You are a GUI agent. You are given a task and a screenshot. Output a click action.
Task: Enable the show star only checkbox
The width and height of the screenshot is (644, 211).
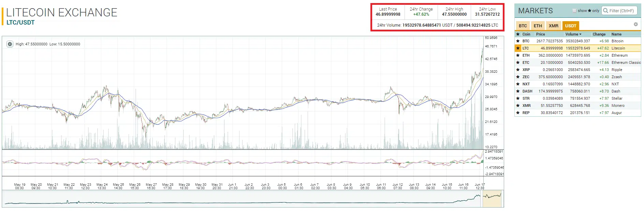coord(574,11)
